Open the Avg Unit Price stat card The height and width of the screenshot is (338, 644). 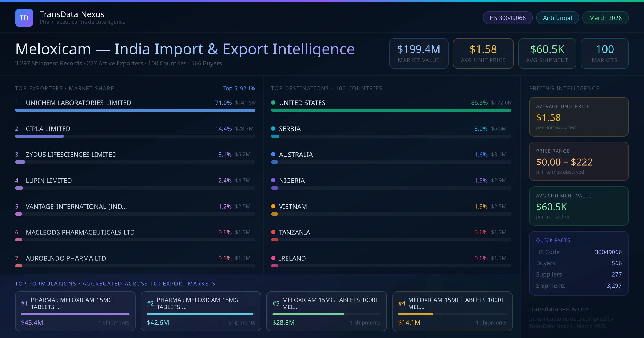[x=483, y=53]
